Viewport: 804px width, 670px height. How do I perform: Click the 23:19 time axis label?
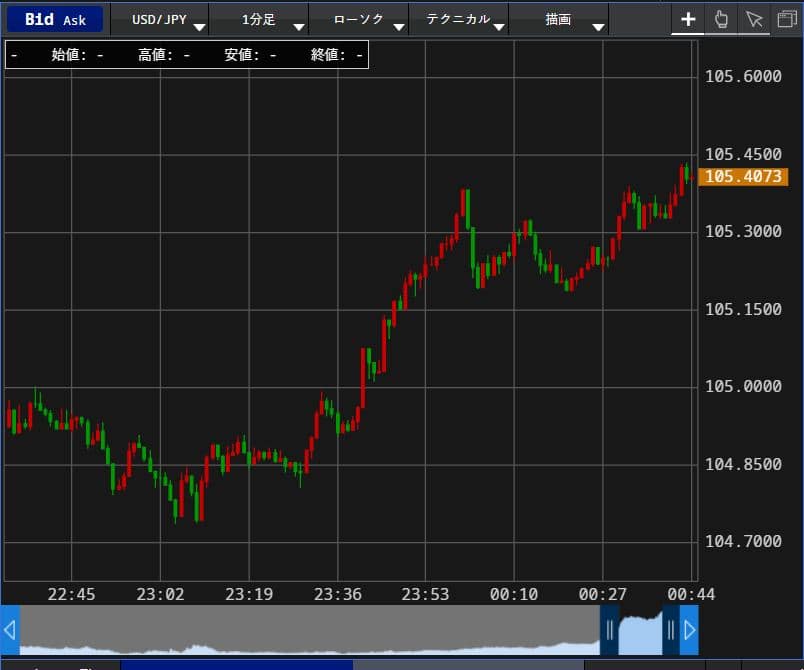[249, 594]
